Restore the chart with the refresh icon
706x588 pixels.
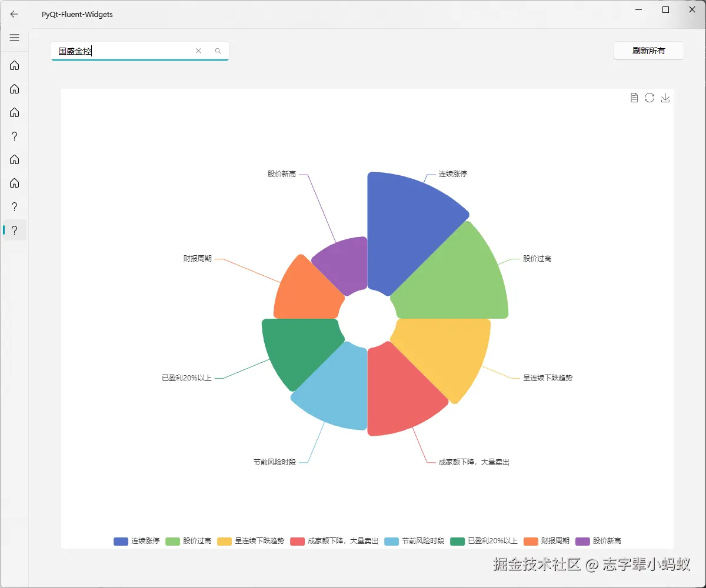(650, 98)
